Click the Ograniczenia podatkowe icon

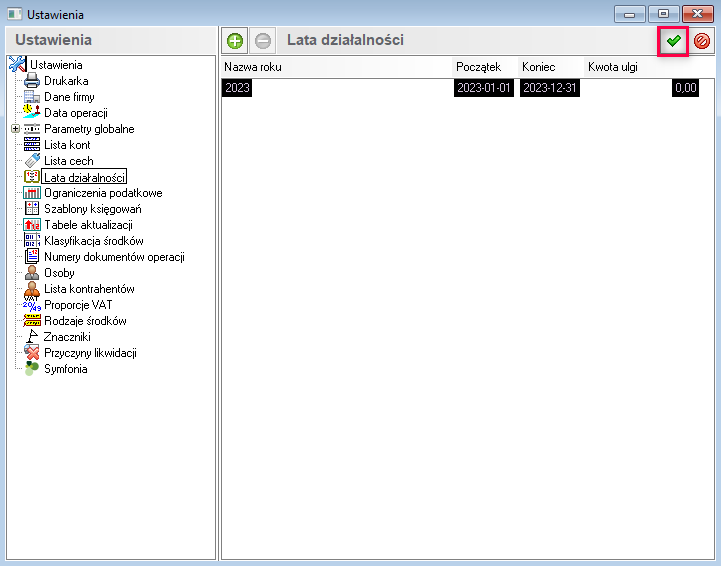[32, 193]
